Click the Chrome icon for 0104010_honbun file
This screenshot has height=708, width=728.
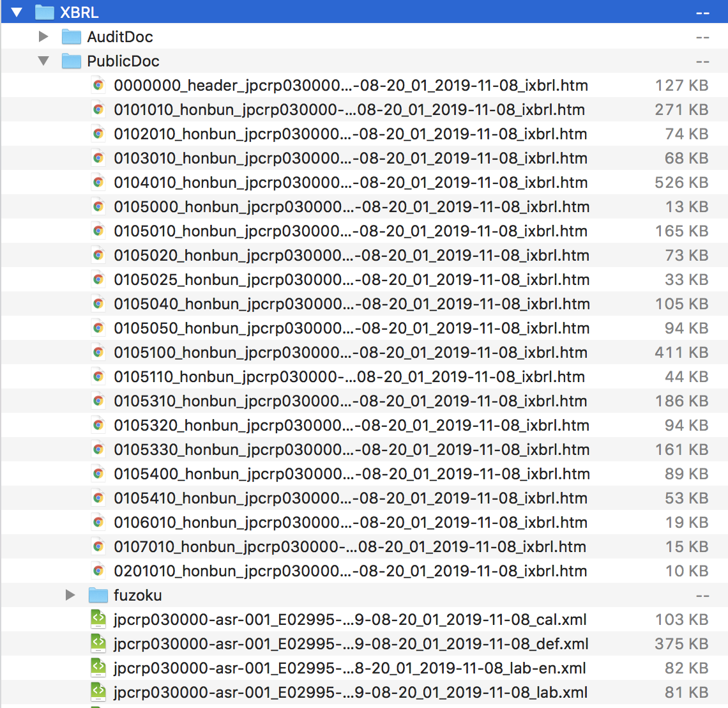pos(99,182)
